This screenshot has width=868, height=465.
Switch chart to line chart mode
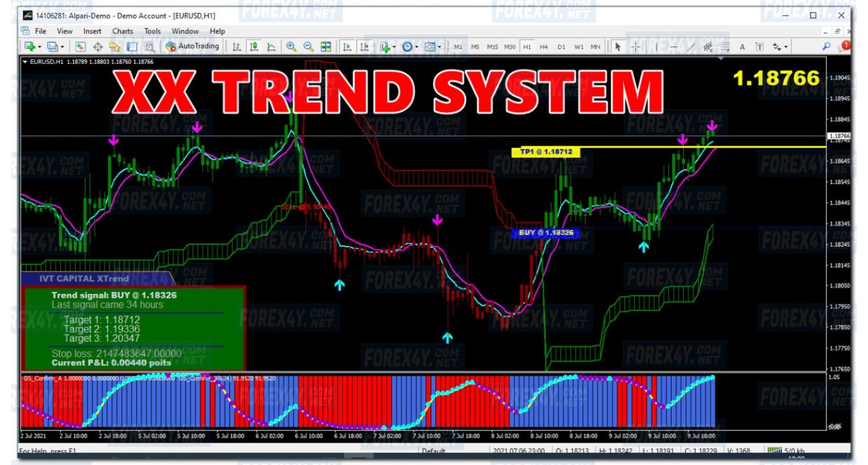[x=271, y=46]
